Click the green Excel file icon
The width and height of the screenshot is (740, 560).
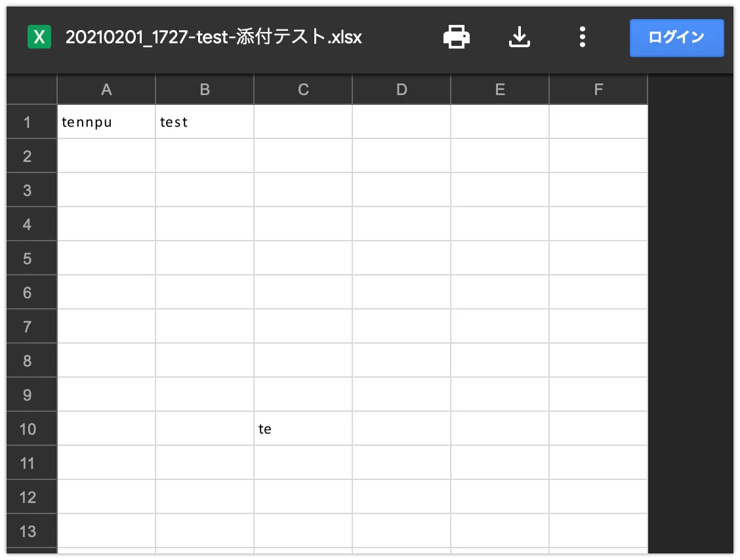tap(39, 37)
